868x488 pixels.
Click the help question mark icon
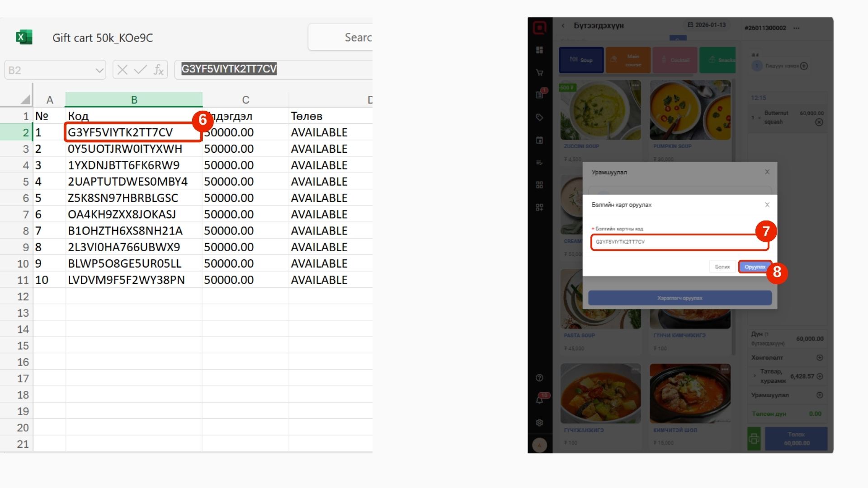[539, 378]
